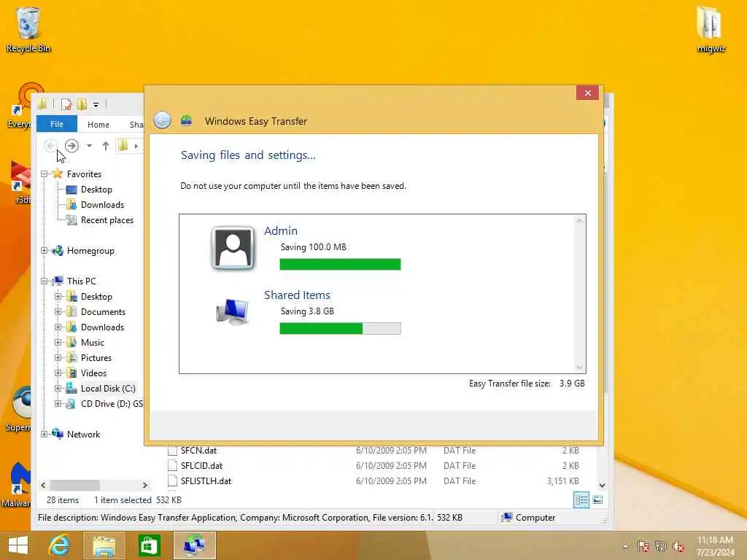Open the Recycle Bin desktop icon
The width and height of the screenshot is (747, 560).
[x=28, y=29]
